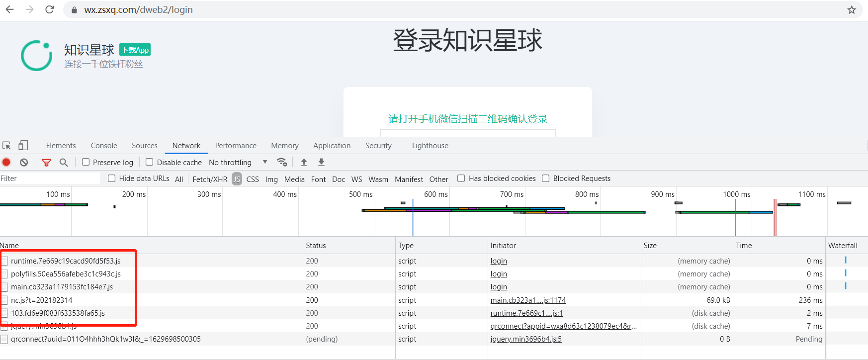Open the Memory tab
This screenshot has height=360, width=868.
pos(285,146)
